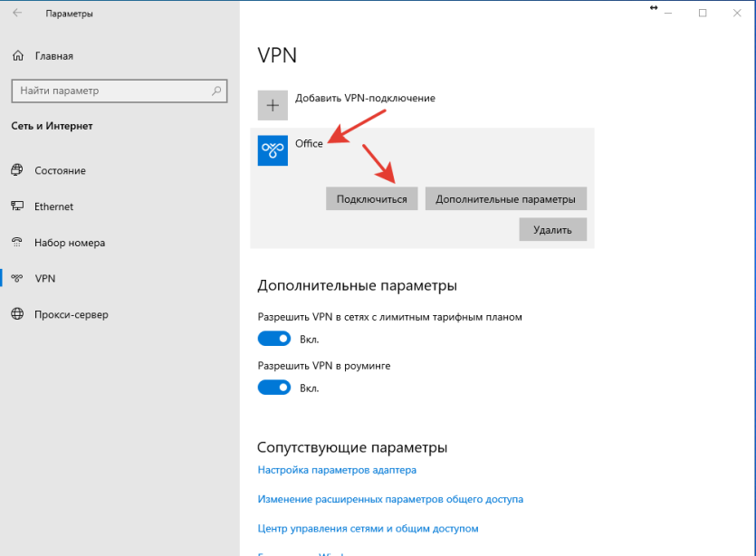Click the Найти параметр search field
Screen dimensions: 756x556
pos(109,91)
